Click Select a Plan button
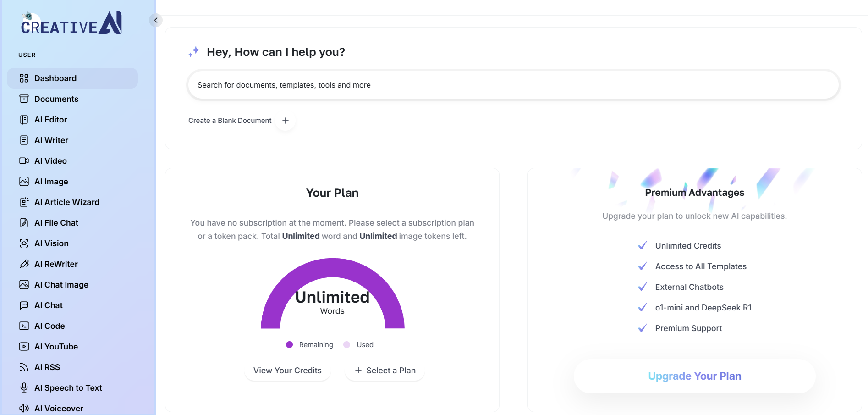The height and width of the screenshot is (415, 868). click(x=385, y=371)
